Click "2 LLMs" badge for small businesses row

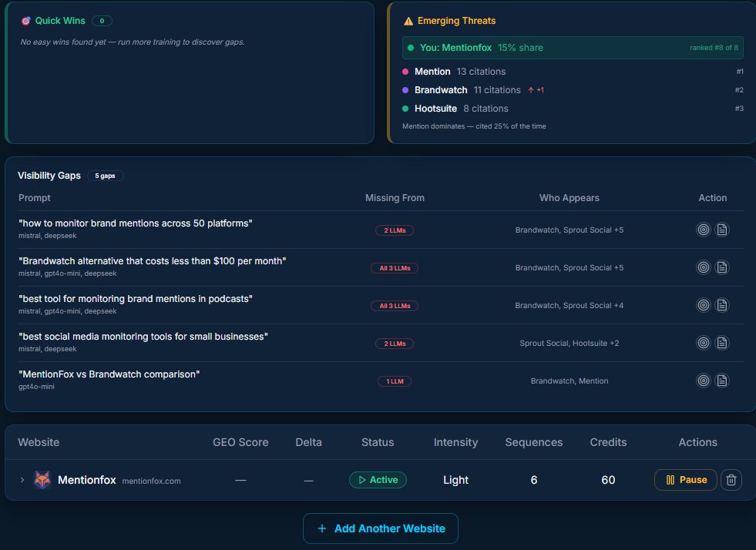point(395,344)
